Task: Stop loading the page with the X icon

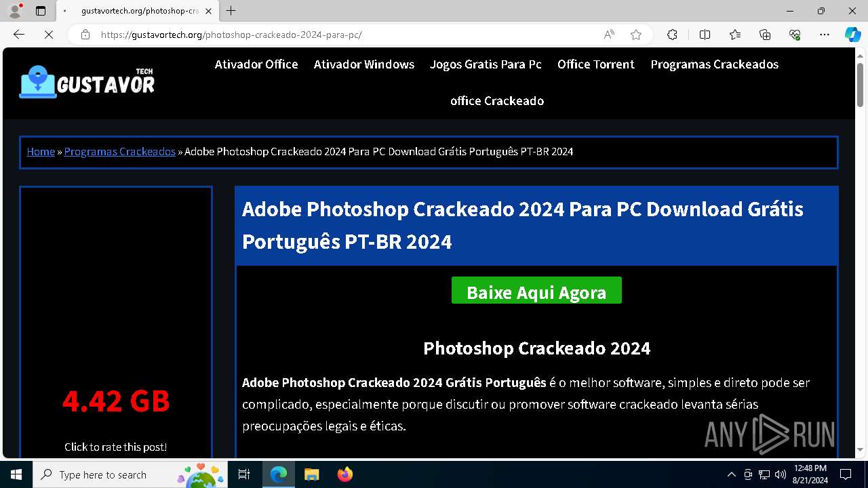Action: point(48,35)
